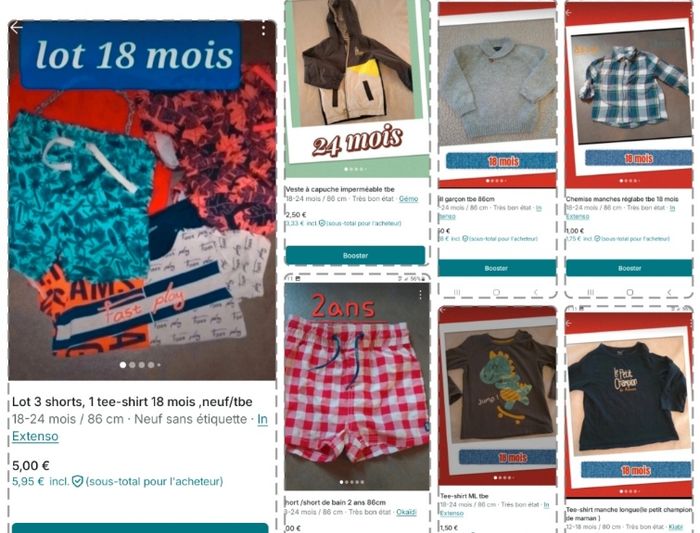Tap Android recent apps icon under grey sweater listing
Screen dimensions: 700x533
[457, 292]
